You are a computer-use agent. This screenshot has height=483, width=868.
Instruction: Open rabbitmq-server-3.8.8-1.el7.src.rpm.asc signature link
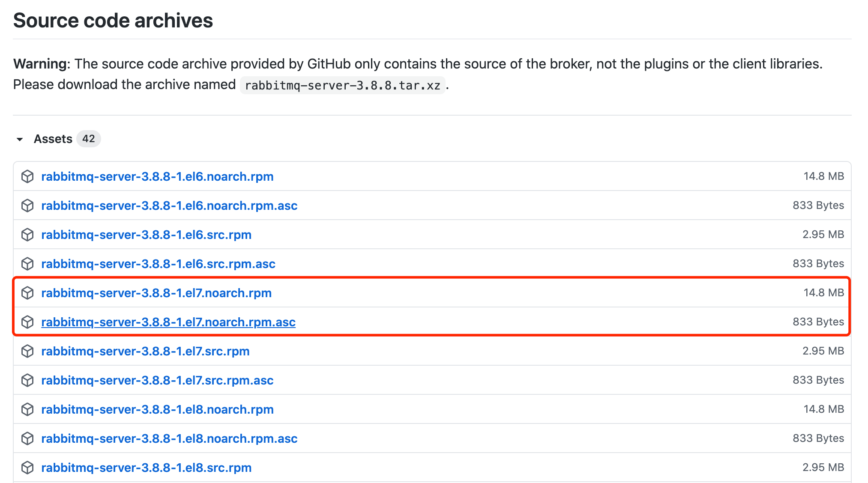click(157, 380)
